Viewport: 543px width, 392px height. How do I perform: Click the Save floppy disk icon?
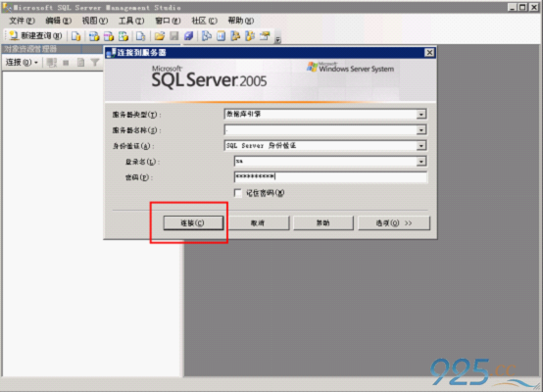(173, 35)
